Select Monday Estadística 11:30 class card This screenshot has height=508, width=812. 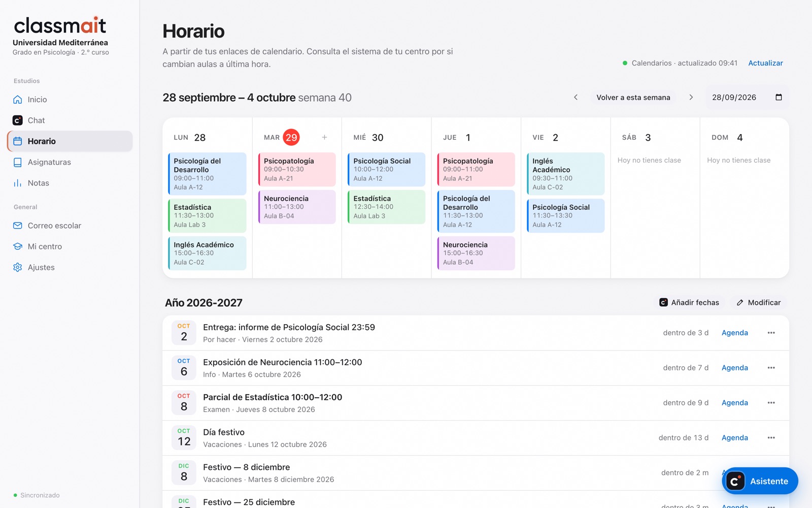click(207, 215)
